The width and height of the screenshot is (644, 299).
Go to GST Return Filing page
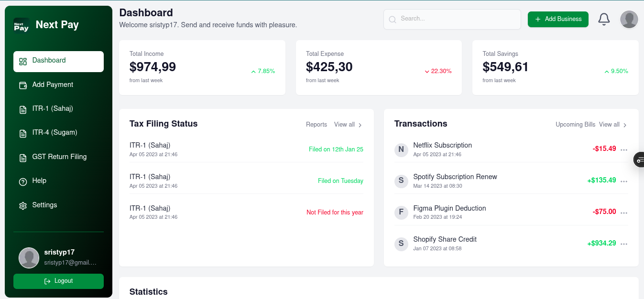pyautogui.click(x=59, y=157)
